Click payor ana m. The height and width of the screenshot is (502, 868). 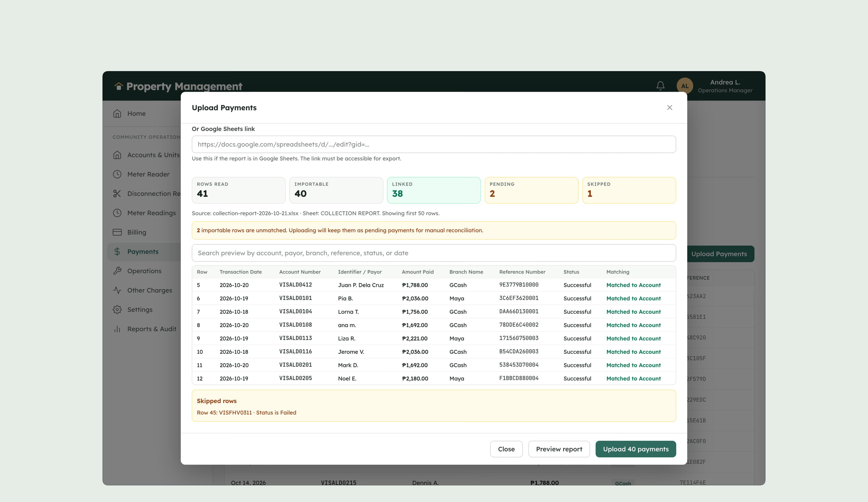347,325
